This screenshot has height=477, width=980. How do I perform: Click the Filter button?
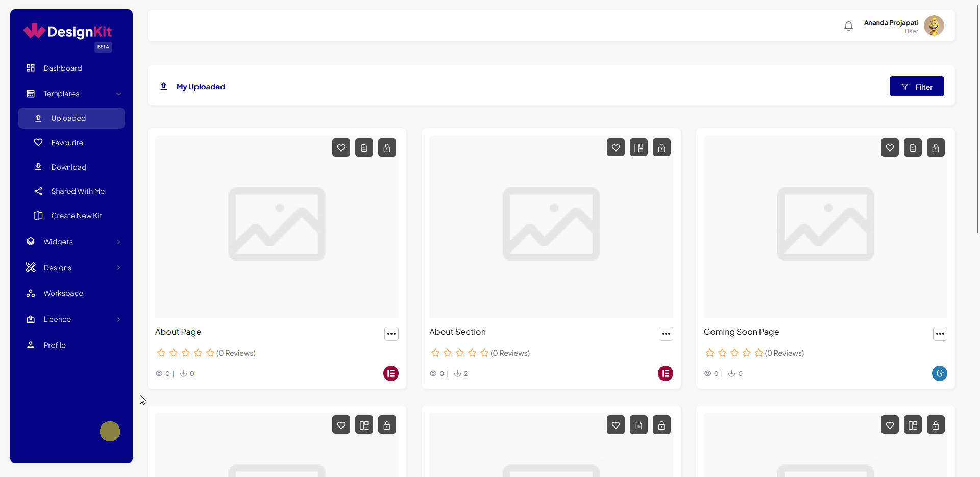917,86
